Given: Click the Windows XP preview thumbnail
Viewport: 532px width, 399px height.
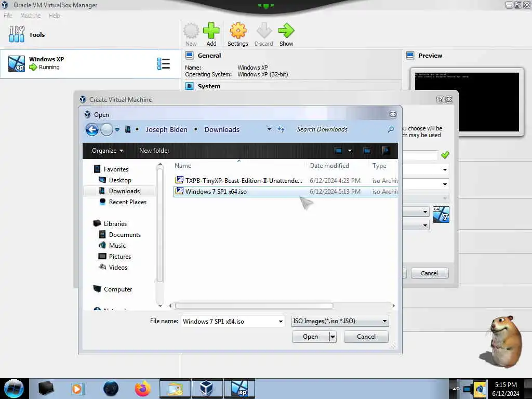Looking at the screenshot, I should (467, 102).
